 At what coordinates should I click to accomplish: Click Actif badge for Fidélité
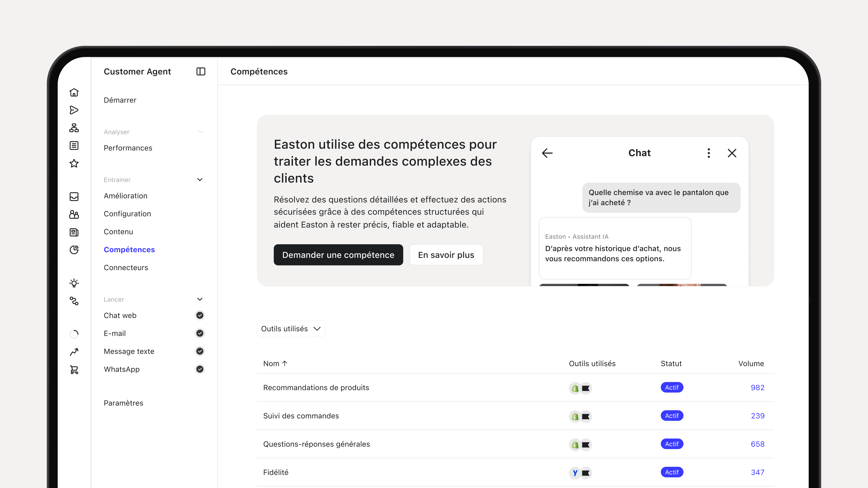[672, 472]
